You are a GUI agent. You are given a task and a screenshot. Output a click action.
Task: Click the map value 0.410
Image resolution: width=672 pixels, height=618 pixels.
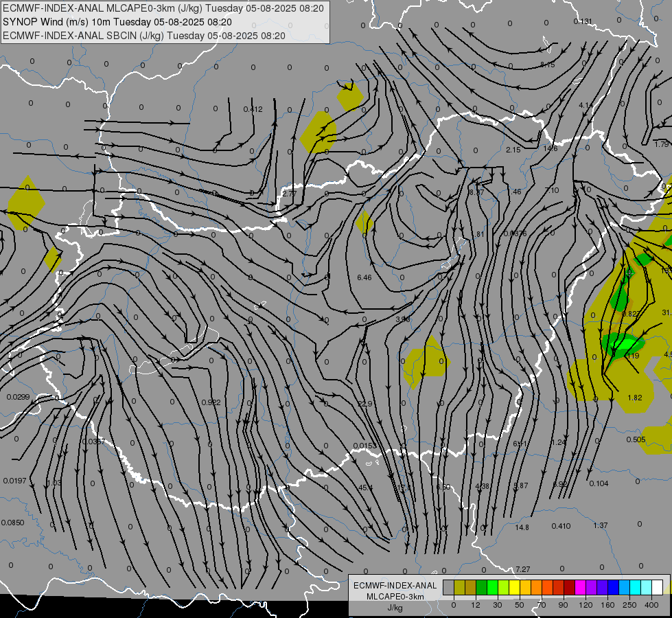coord(561,526)
